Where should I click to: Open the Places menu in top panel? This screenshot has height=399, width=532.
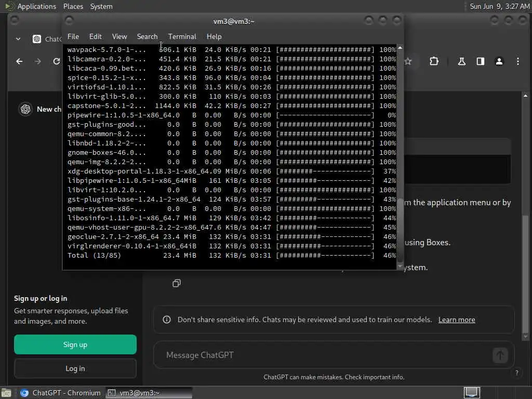[x=73, y=6]
